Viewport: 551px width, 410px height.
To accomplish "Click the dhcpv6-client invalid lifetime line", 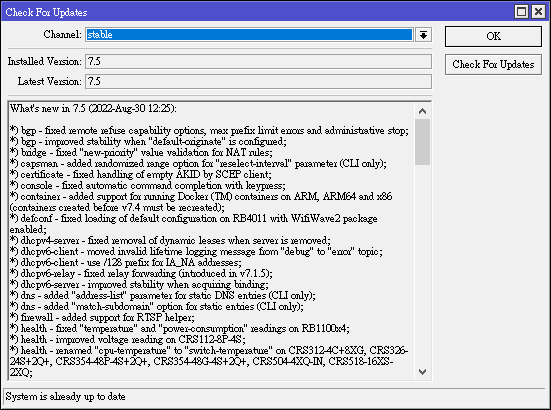I will click(x=196, y=251).
